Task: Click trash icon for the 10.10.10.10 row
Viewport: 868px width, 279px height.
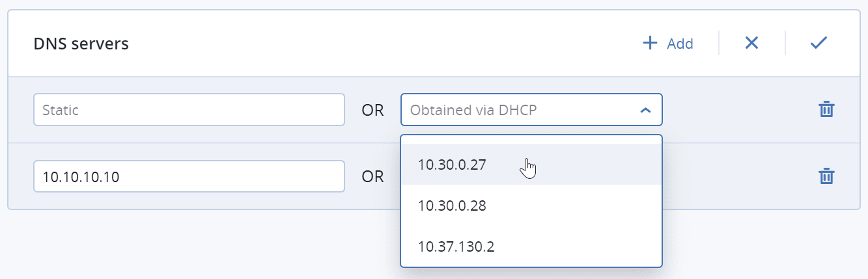Action: [x=826, y=176]
